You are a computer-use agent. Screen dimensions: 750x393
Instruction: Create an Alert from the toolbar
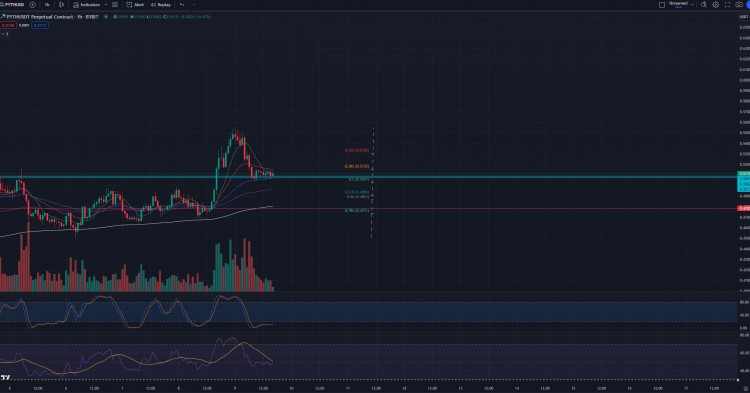135,4
